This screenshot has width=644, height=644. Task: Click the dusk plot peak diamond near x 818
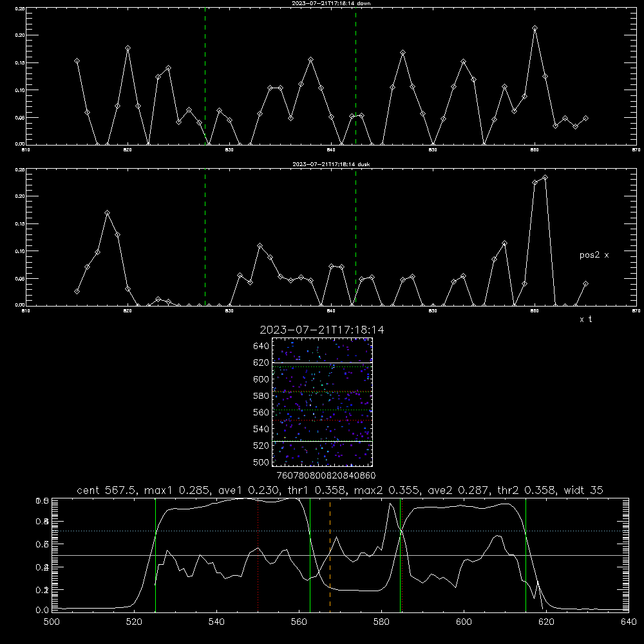[x=107, y=213]
